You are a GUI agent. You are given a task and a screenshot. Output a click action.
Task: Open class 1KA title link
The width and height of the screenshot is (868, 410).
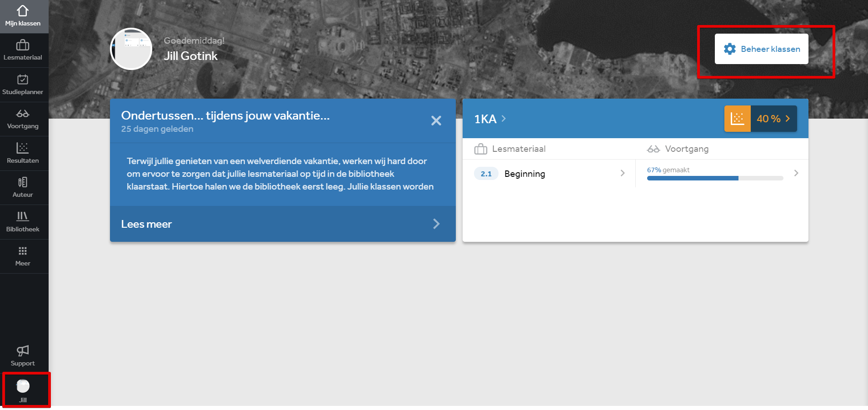click(x=485, y=119)
